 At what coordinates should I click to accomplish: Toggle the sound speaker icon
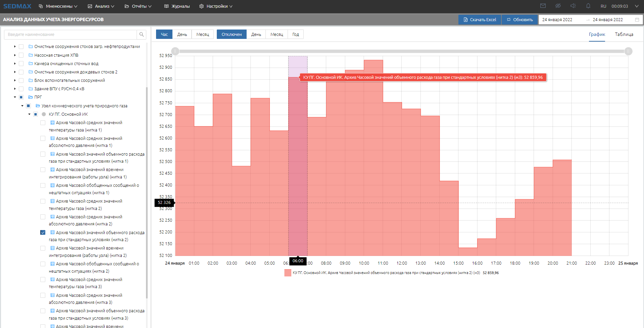pos(573,6)
